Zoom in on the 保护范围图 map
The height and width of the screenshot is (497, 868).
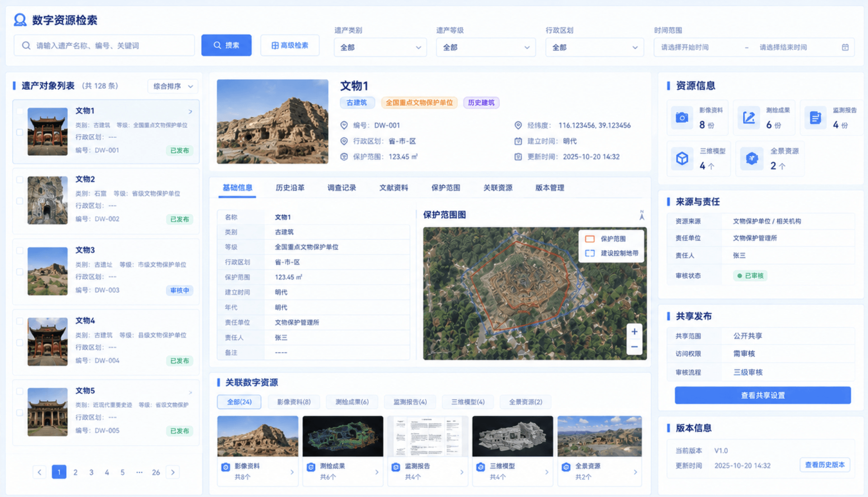click(634, 332)
